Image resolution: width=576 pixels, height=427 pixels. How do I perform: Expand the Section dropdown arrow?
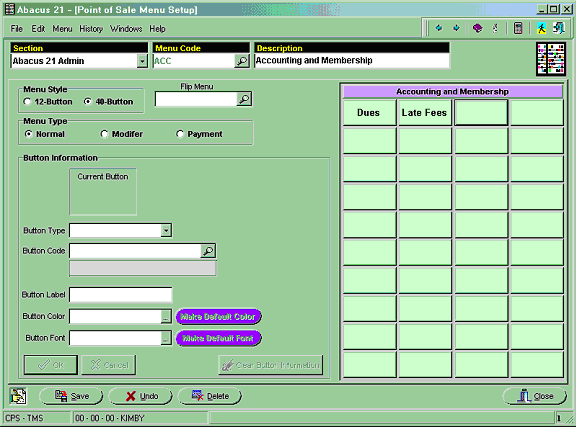pyautogui.click(x=142, y=61)
